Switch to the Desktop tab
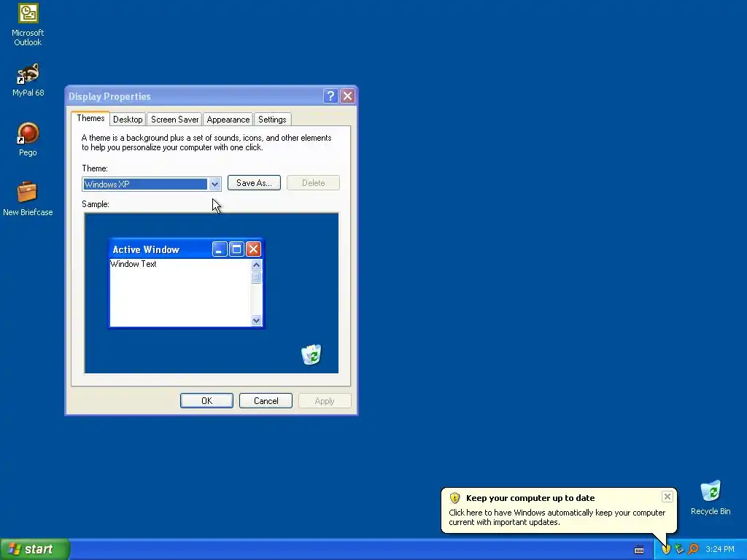Screen dimensions: 747x560 point(128,120)
